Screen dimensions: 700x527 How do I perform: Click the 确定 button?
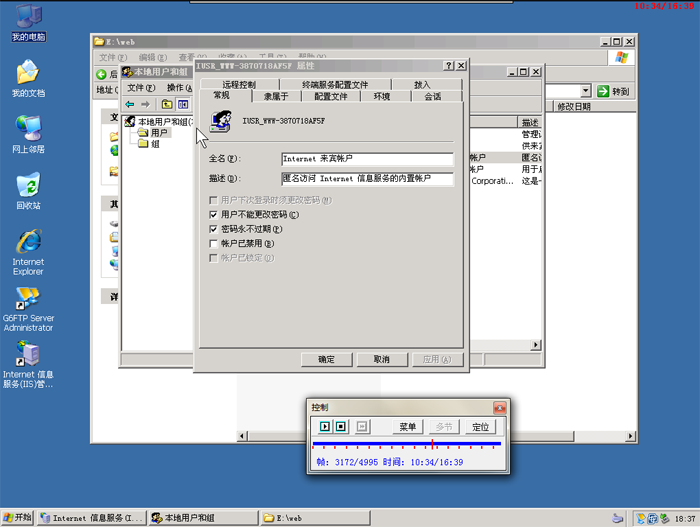tap(326, 359)
